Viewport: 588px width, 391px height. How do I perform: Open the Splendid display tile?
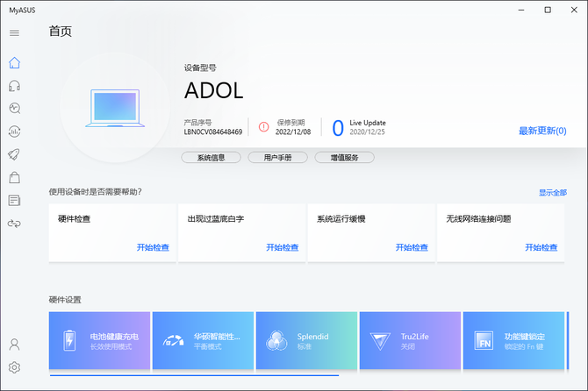click(306, 341)
